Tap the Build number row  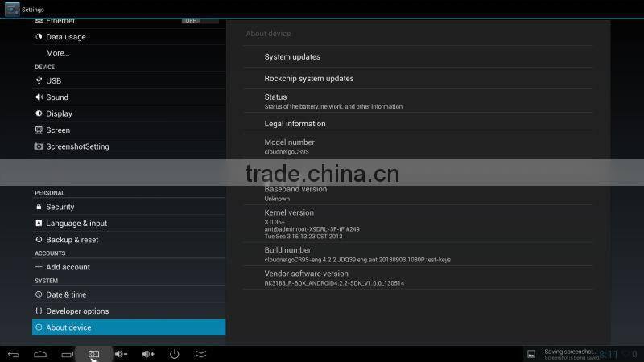[418, 254]
